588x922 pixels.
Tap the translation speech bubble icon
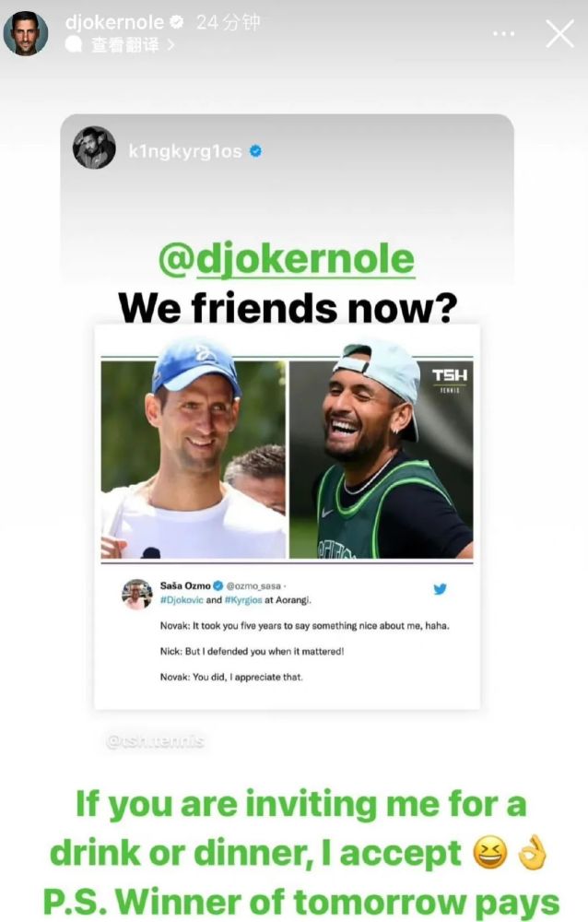click(x=73, y=44)
